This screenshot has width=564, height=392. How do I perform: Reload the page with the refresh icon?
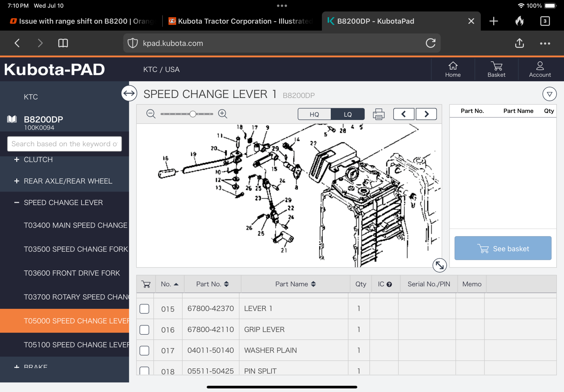tap(430, 43)
